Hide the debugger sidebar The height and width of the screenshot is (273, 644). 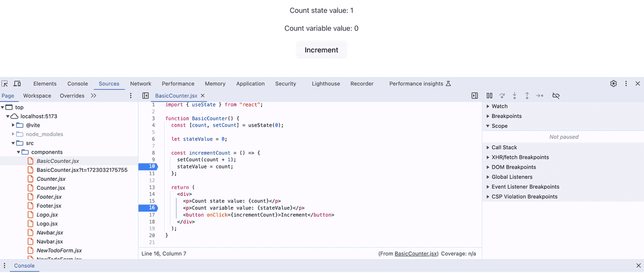pyautogui.click(x=475, y=95)
